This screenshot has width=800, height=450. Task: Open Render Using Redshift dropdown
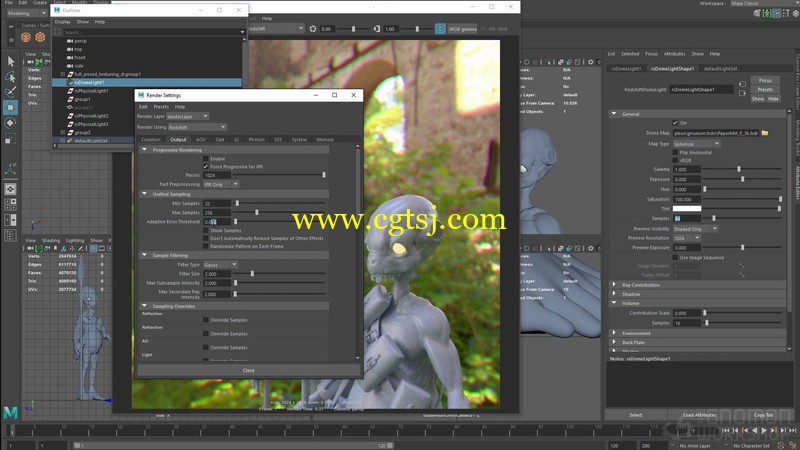pyautogui.click(x=196, y=127)
